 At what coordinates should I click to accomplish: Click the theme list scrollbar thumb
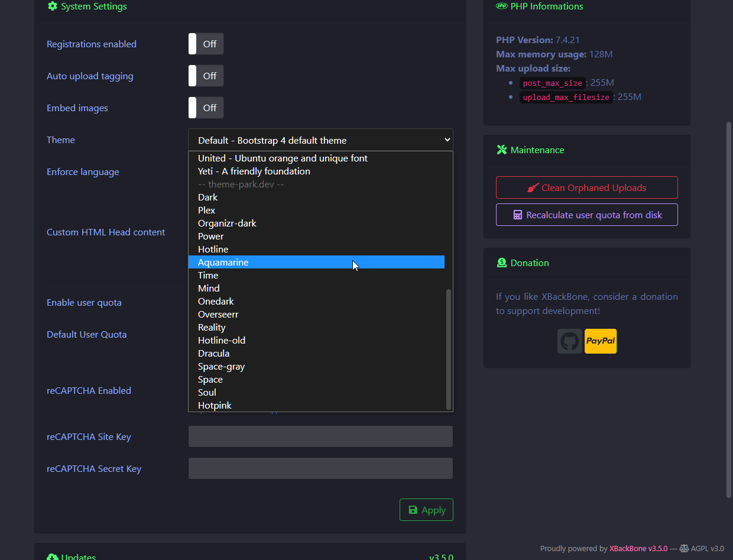(449, 349)
